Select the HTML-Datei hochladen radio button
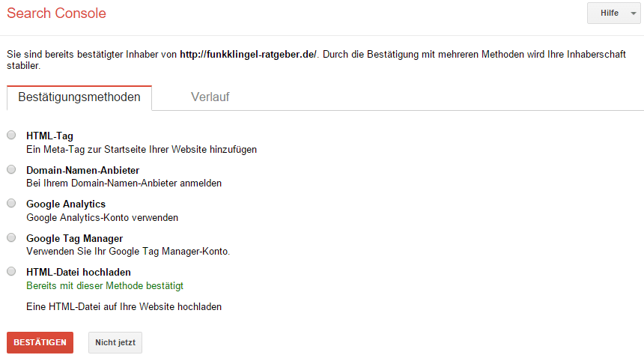 (x=11, y=271)
